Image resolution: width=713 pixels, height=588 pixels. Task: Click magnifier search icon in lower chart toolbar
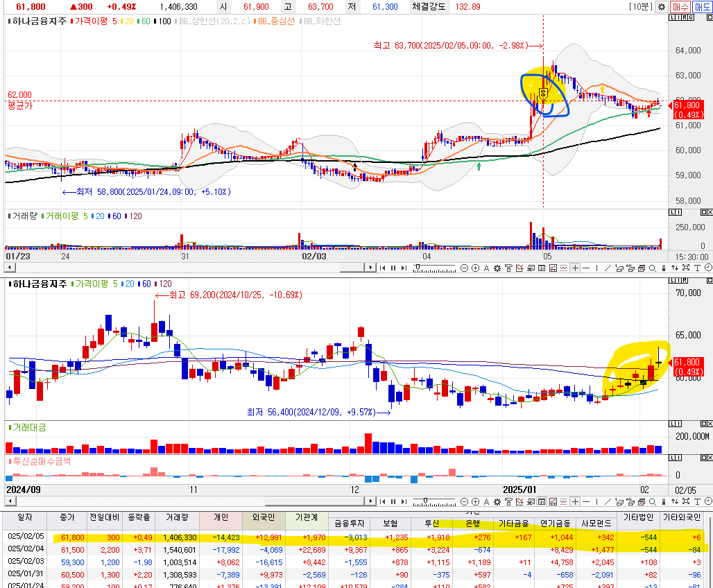[x=653, y=501]
